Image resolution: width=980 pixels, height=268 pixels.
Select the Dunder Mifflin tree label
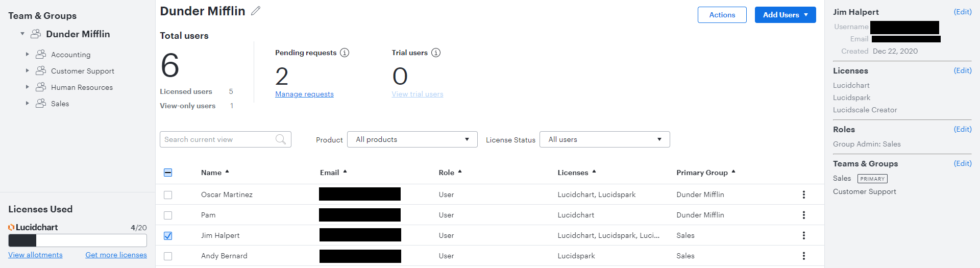78,34
